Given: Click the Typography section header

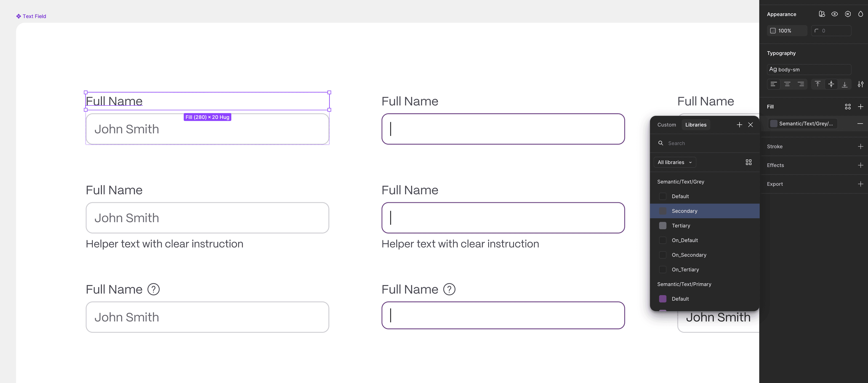Looking at the screenshot, I should (781, 53).
